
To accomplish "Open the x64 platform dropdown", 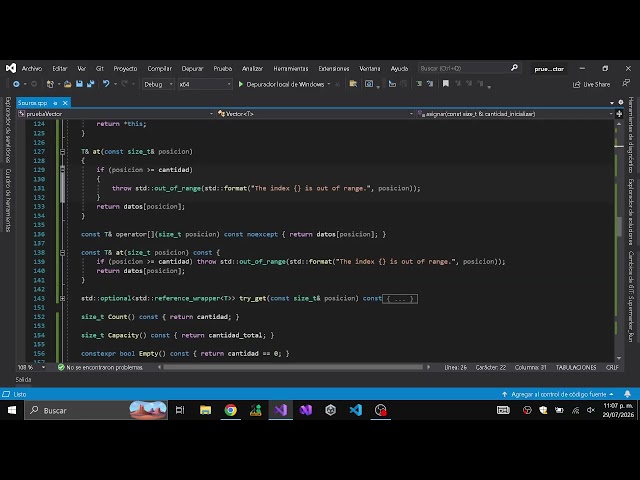I will [205, 84].
